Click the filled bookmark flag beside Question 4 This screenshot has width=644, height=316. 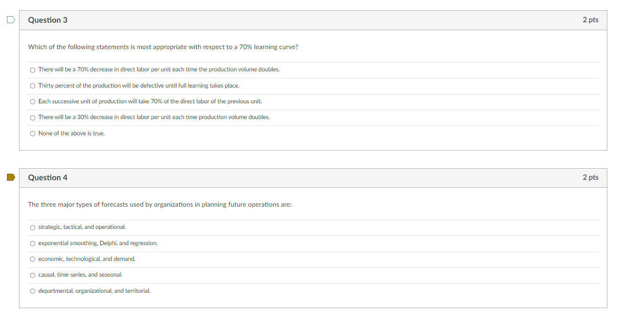pyautogui.click(x=10, y=177)
